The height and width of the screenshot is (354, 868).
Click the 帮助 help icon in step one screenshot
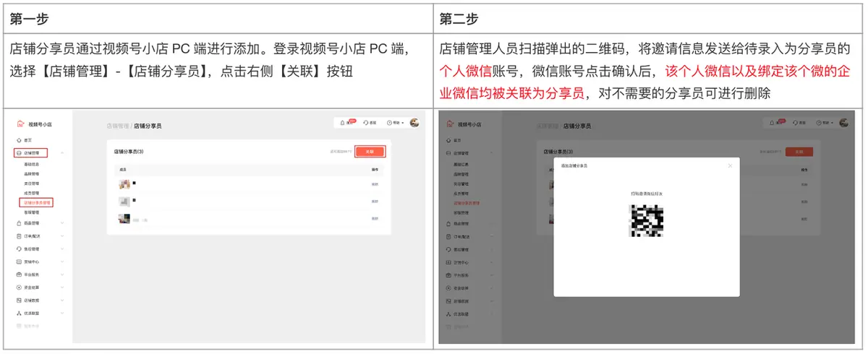click(389, 123)
